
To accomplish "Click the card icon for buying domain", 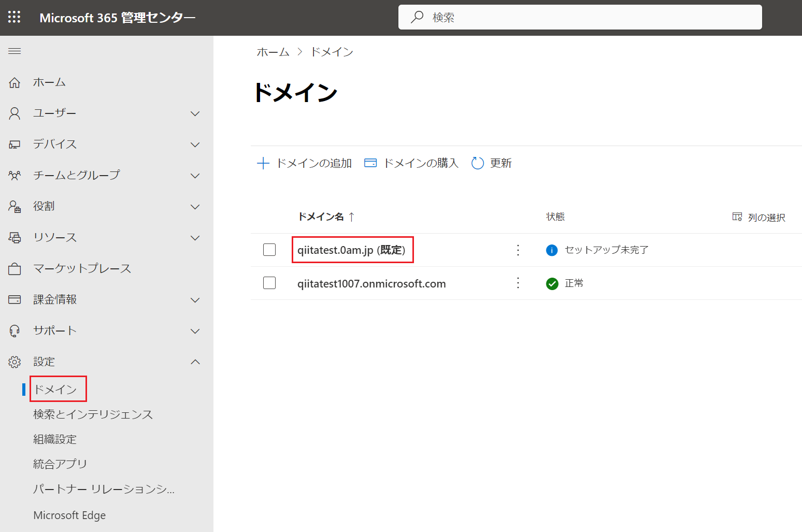I will point(370,163).
